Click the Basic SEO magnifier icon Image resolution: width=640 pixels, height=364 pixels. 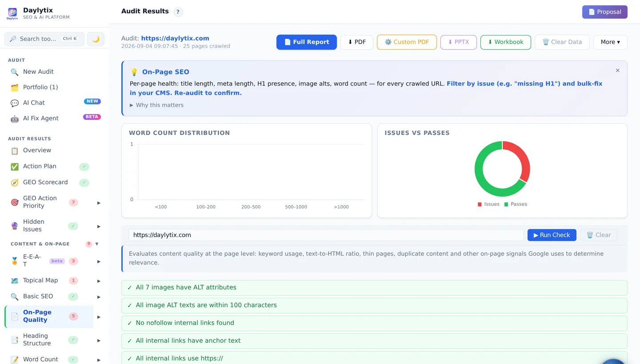[15, 297]
